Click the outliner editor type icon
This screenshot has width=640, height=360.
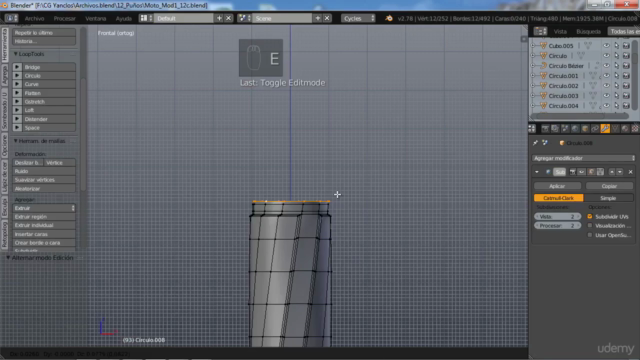(x=540, y=31)
